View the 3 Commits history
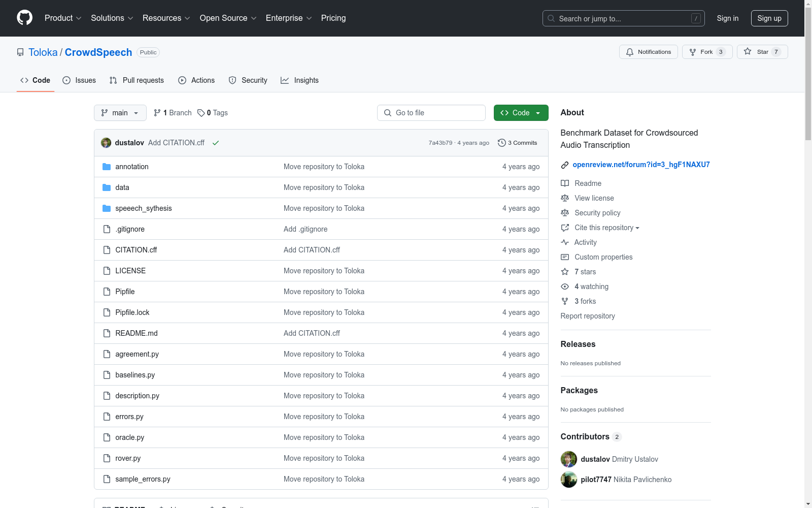 coord(518,143)
